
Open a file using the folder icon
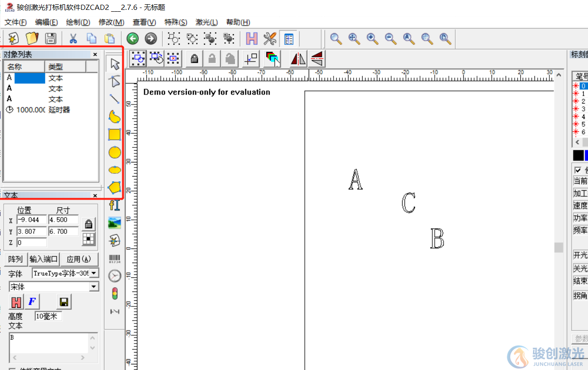[x=32, y=38]
